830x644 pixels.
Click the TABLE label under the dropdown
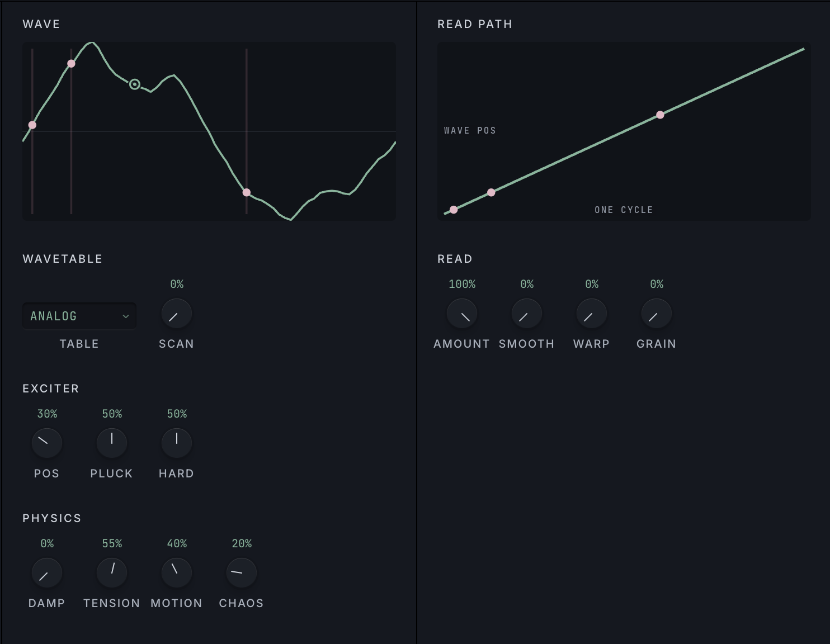click(79, 344)
